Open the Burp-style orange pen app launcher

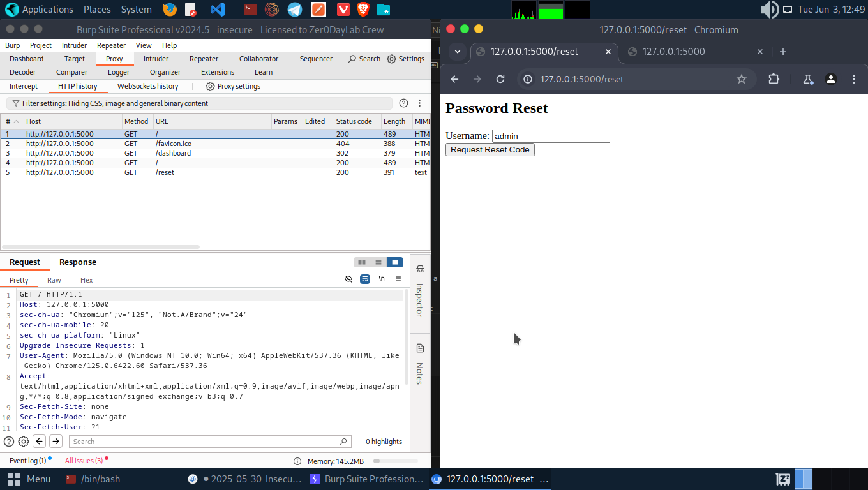[x=318, y=10]
